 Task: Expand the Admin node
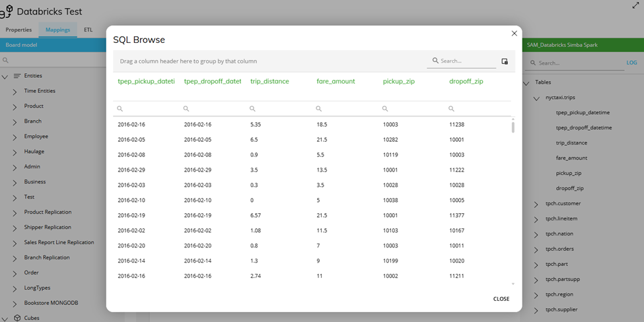[15, 168]
